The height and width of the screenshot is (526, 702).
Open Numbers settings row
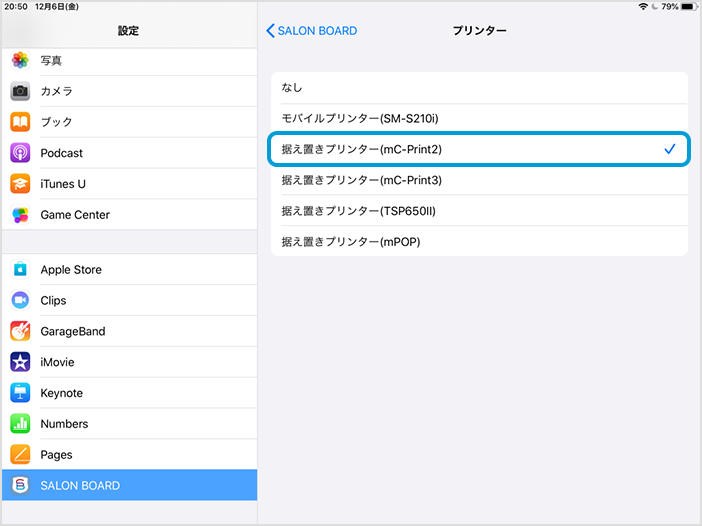(x=129, y=423)
